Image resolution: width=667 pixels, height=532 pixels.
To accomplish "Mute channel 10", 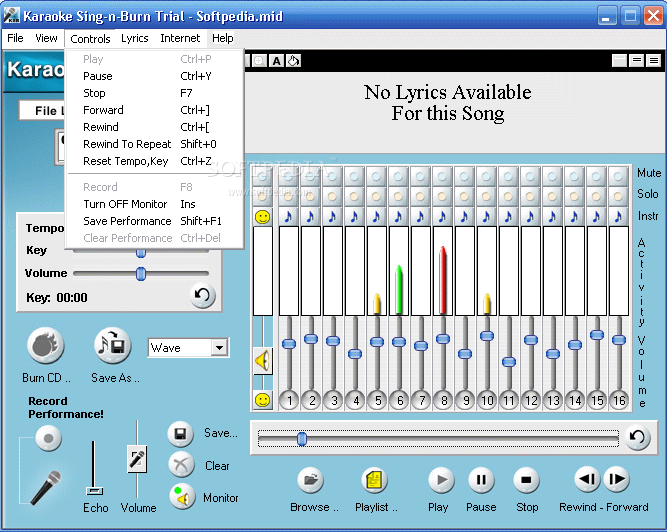I will click(487, 176).
